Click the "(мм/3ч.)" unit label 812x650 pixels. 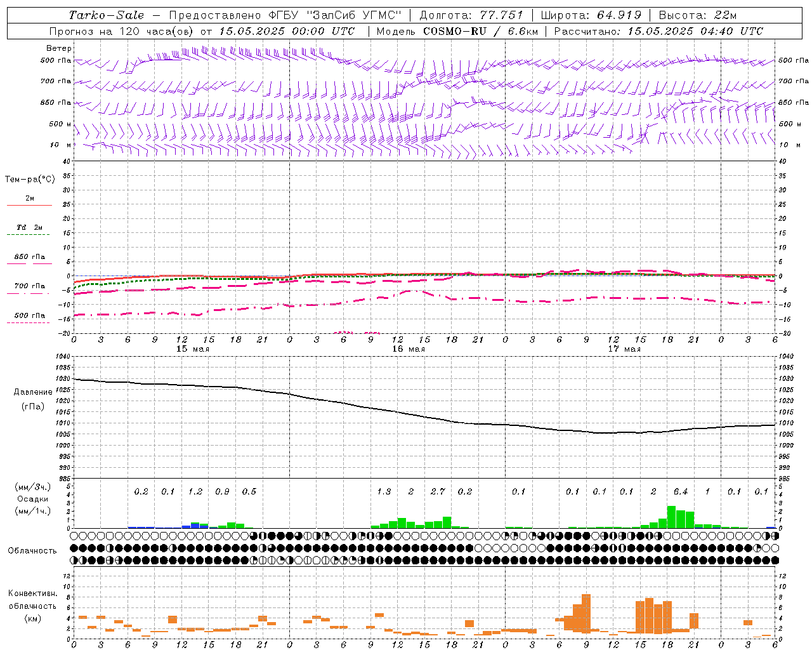pyautogui.click(x=32, y=487)
